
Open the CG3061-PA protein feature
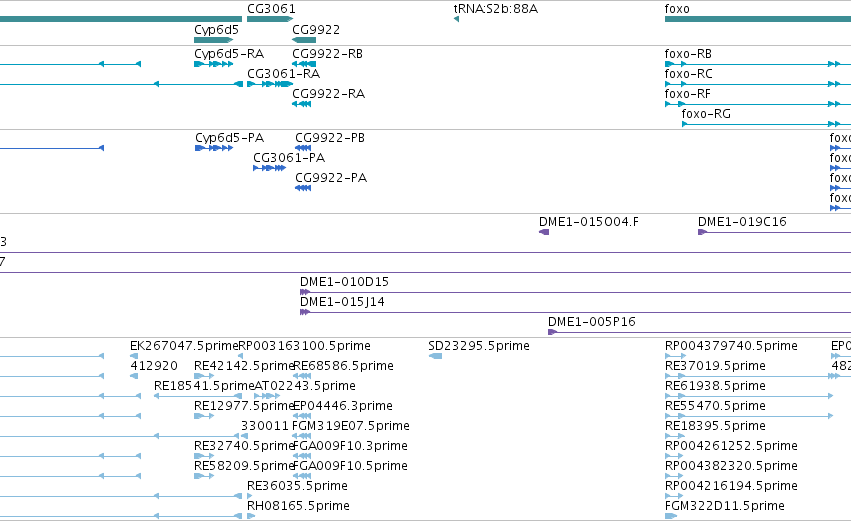click(289, 158)
